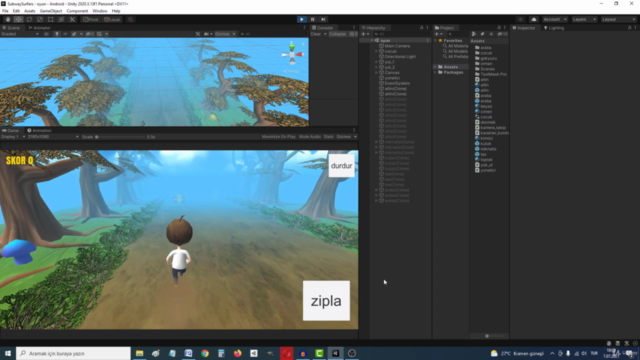Click the Project search-by-label icon
The height and width of the screenshot is (360, 640).
click(482, 34)
